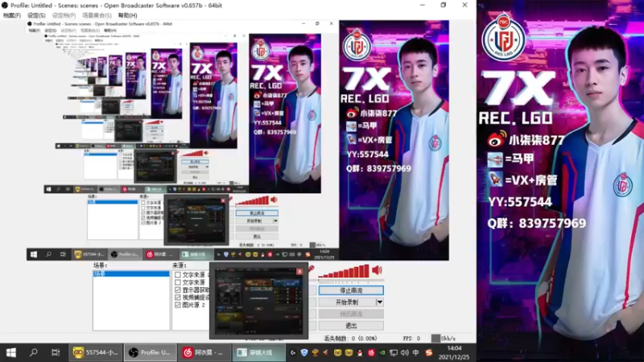This screenshot has width=644, height=362.
Task: Click 停止串流 to stop streaming
Action: pos(351,290)
